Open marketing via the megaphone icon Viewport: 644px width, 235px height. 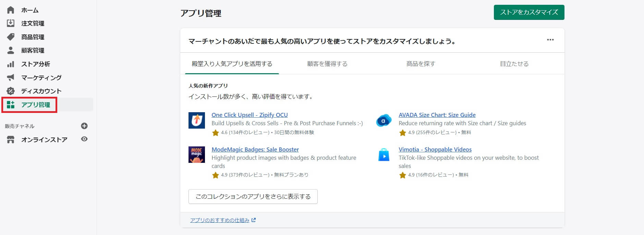[x=11, y=78]
